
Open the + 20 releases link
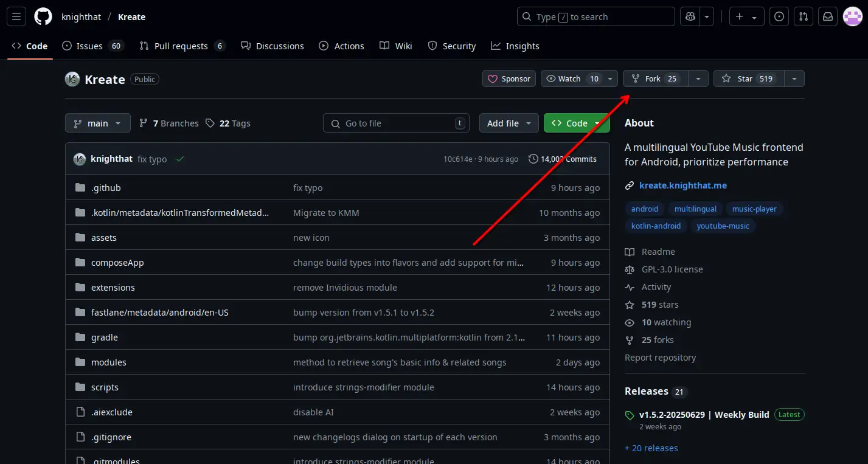pos(651,448)
